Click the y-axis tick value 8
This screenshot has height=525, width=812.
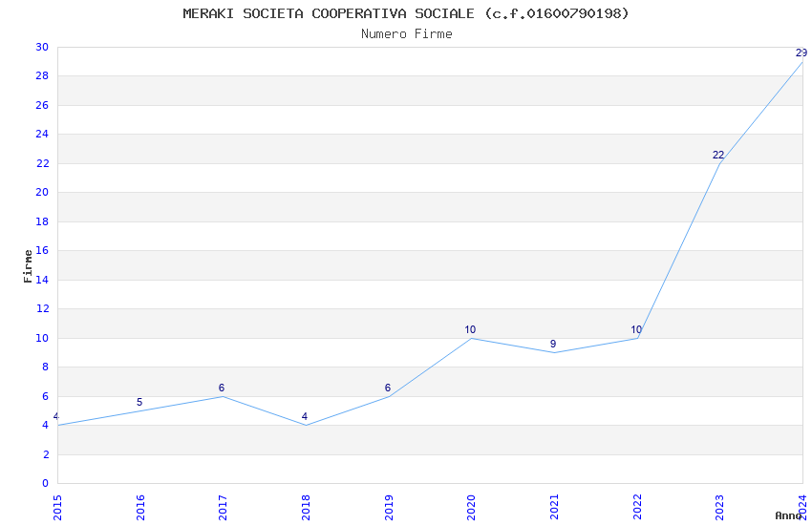(46, 367)
